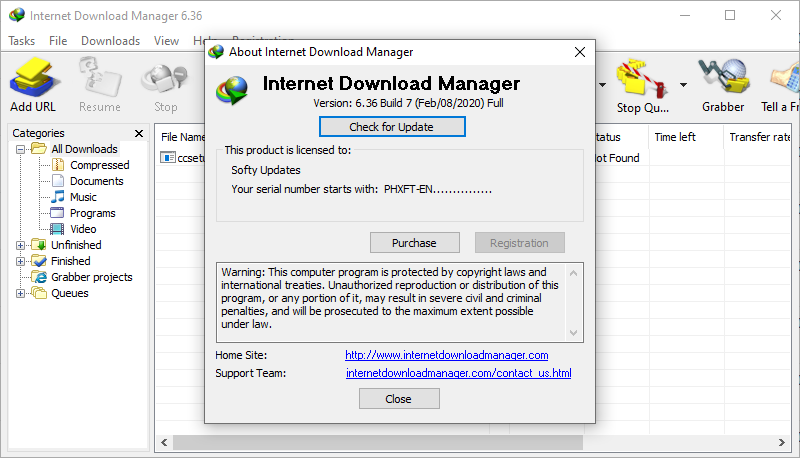Click the warning text scroll down arrow
Screen dimensions: 800x458
click(x=573, y=333)
